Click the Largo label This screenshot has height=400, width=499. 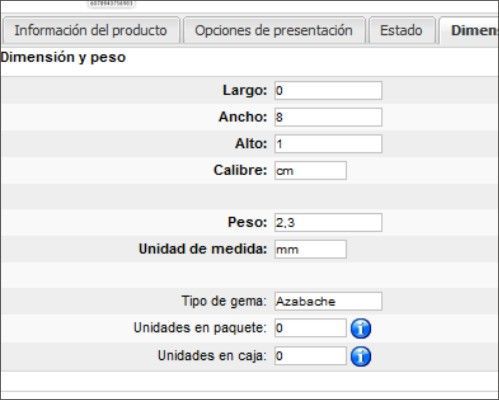click(245, 90)
